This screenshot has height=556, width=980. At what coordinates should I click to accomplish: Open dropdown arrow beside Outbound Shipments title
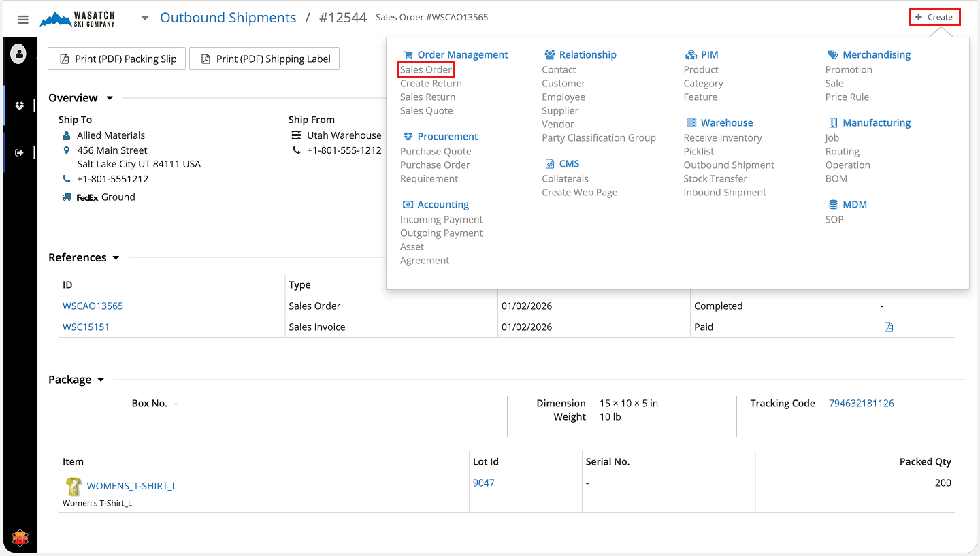click(145, 18)
